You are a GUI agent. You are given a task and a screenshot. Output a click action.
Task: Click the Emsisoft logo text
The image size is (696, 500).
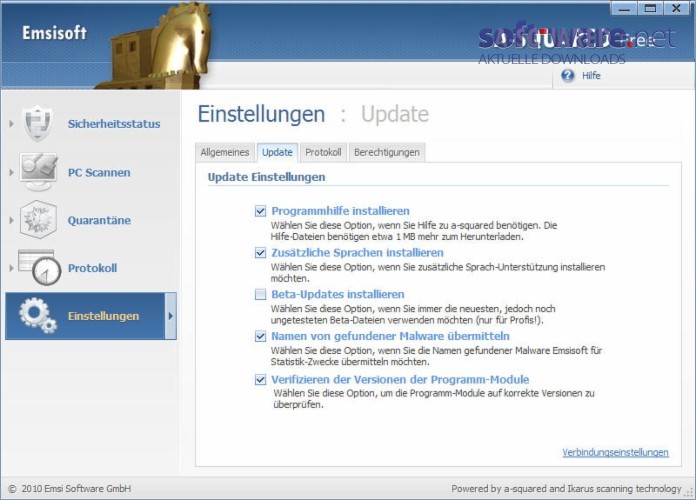tap(54, 33)
